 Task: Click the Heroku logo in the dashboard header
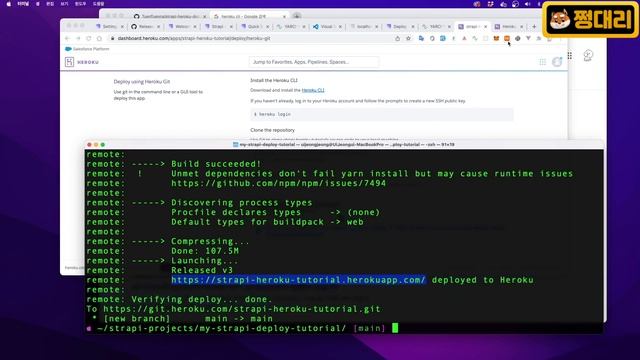click(x=69, y=62)
